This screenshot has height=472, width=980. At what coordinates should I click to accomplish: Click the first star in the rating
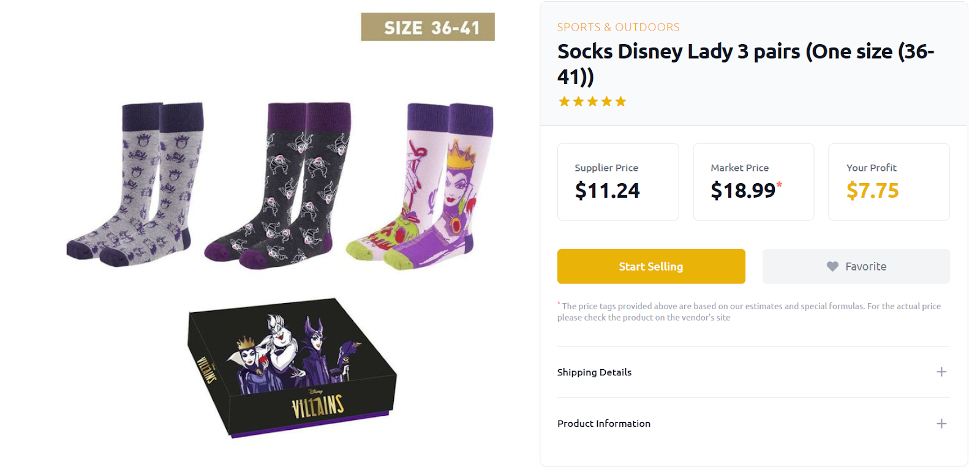tap(564, 102)
